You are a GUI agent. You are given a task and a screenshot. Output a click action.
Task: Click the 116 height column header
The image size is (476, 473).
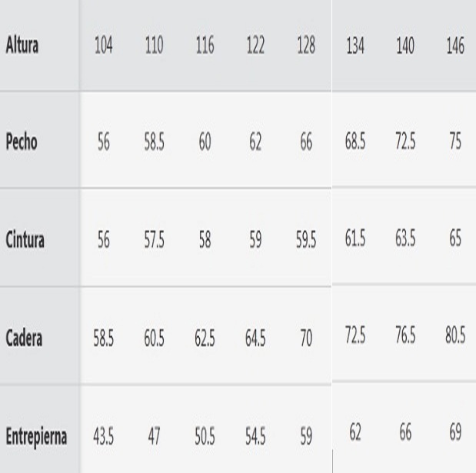pos(205,45)
